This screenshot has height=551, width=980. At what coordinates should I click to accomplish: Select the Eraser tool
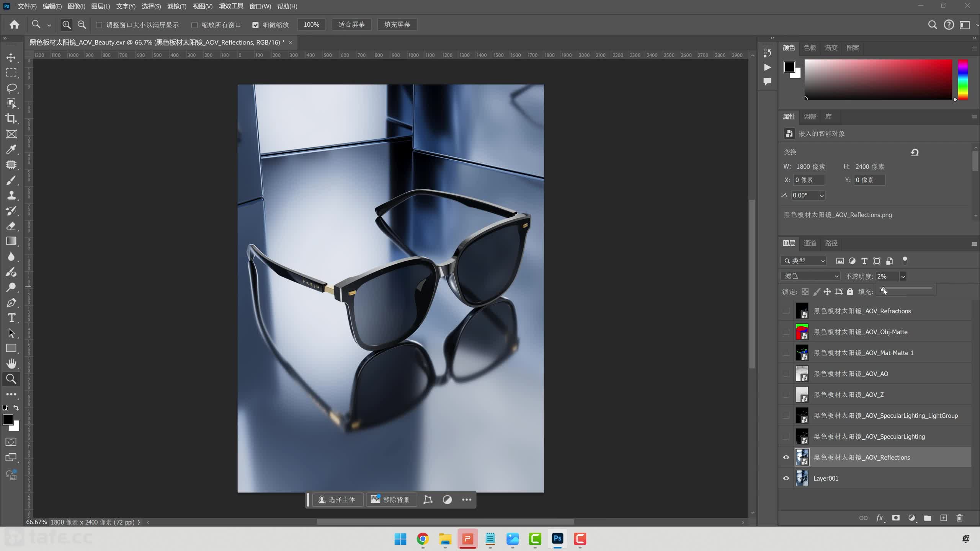point(11,226)
